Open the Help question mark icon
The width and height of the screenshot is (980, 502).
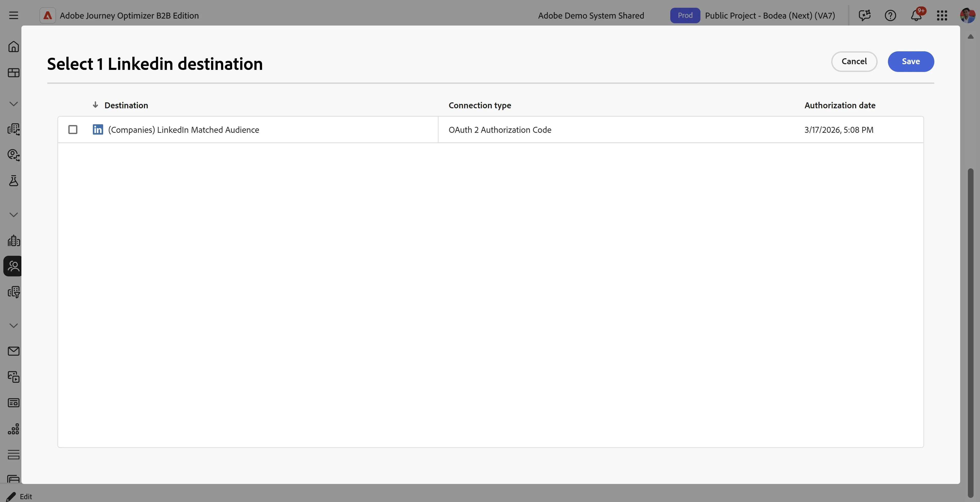(890, 15)
